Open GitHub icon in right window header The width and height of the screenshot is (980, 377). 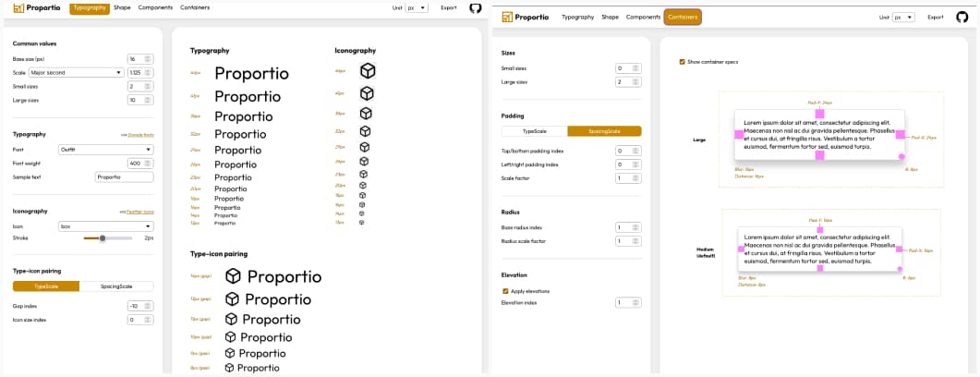[963, 17]
